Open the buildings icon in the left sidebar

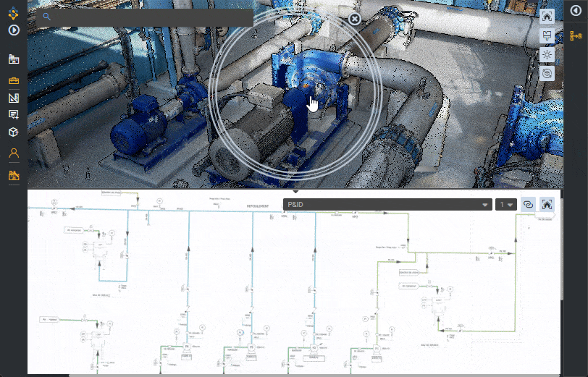click(13, 59)
